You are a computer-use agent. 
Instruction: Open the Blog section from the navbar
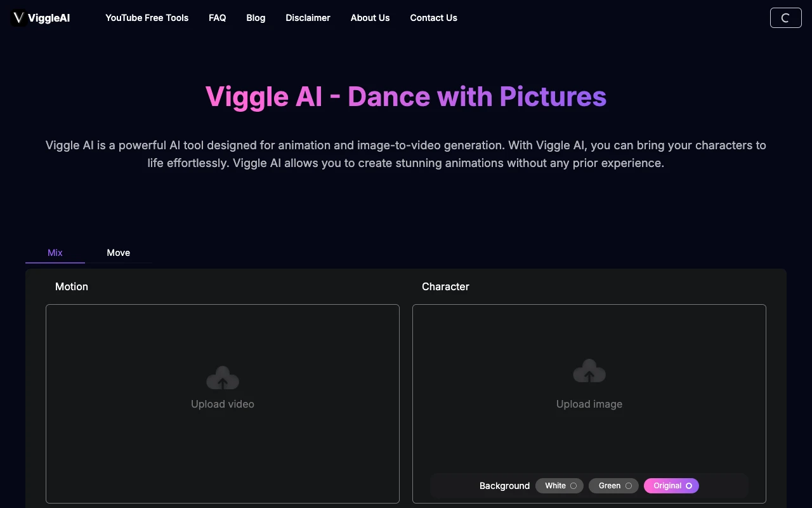click(x=256, y=18)
